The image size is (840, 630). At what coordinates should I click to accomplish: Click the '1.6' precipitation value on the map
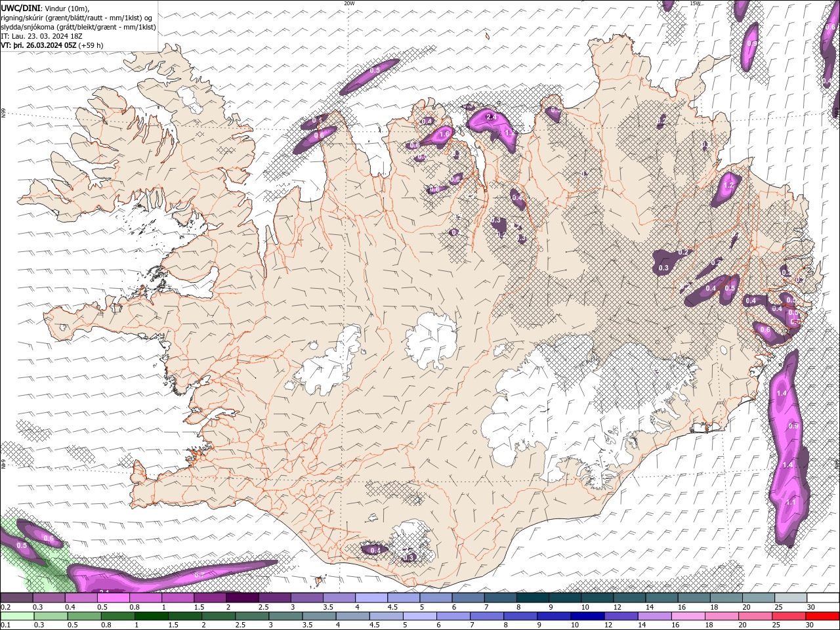[444, 134]
